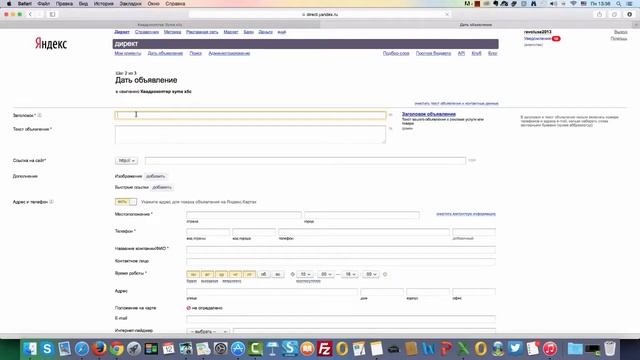Click help icon next to Заголовок label

click(40, 116)
